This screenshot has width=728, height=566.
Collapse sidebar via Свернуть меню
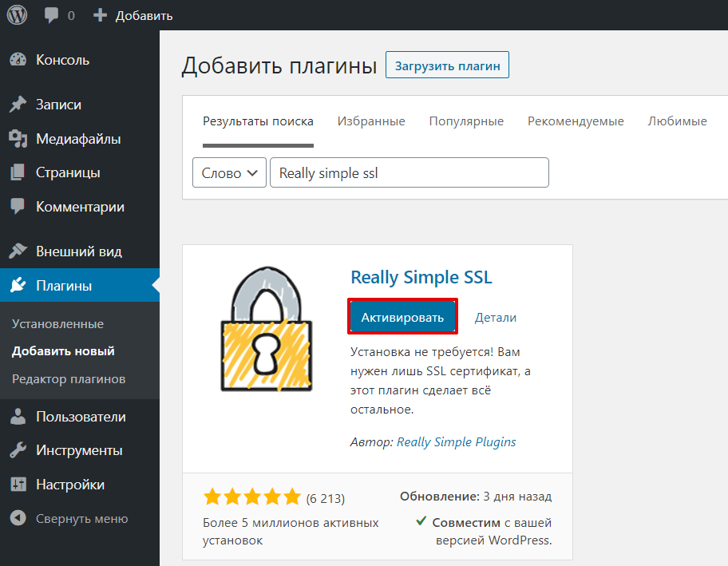coord(80,518)
